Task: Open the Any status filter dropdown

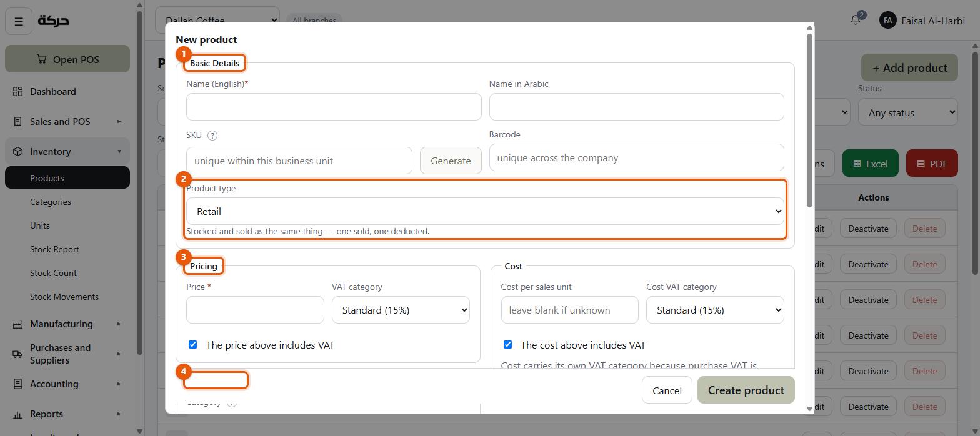Action: pos(907,112)
